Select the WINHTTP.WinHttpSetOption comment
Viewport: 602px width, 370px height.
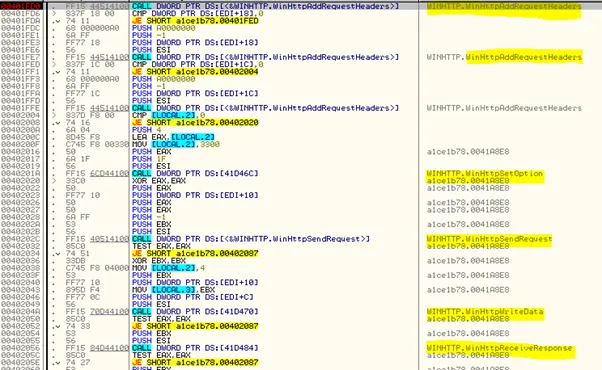pyautogui.click(x=485, y=173)
